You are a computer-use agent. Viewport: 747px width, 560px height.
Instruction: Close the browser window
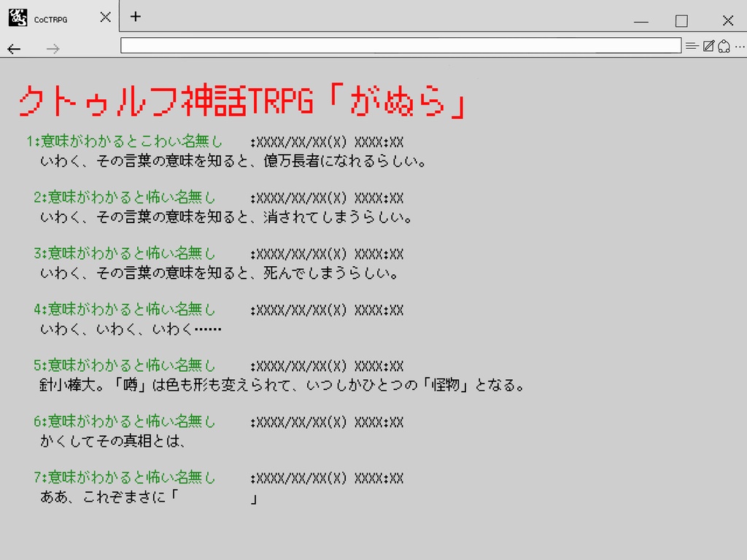[727, 20]
